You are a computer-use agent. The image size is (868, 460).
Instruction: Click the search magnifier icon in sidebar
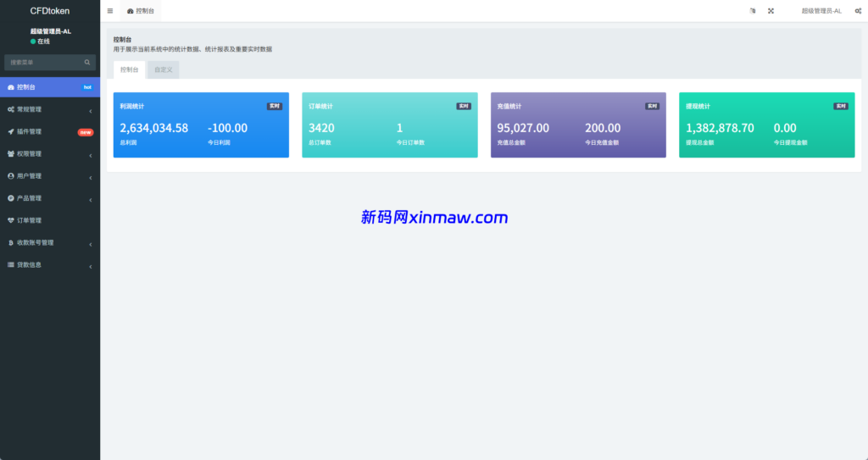pyautogui.click(x=87, y=63)
